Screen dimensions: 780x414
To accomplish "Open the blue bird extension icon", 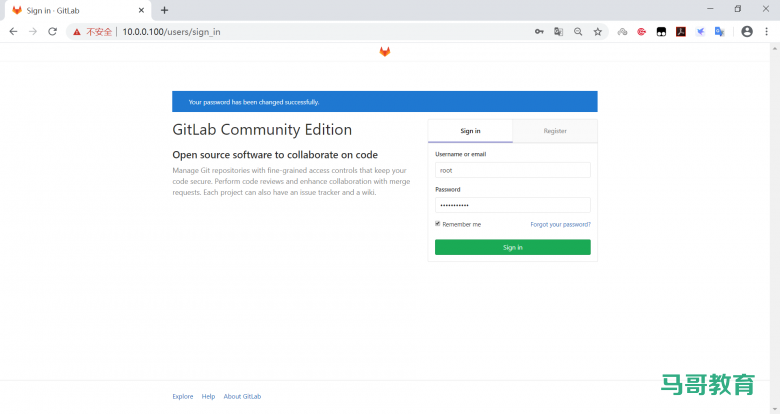I will click(700, 31).
